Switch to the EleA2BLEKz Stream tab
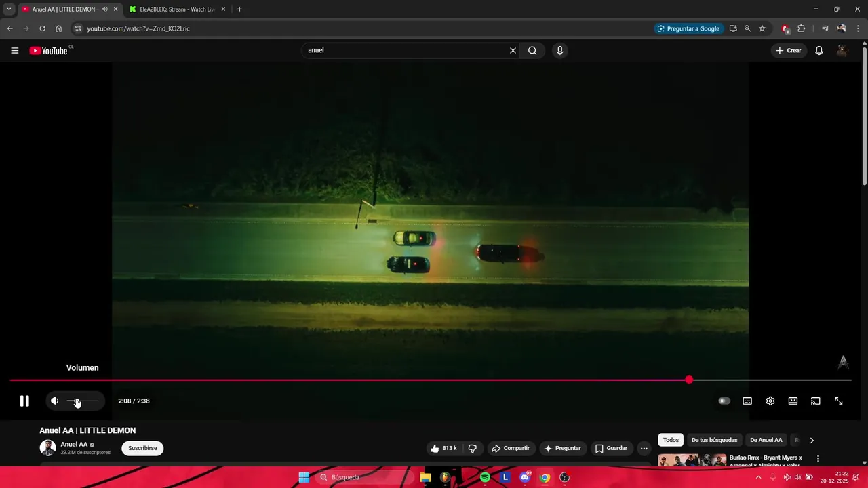Viewport: 868px width, 488px height. pyautogui.click(x=178, y=9)
